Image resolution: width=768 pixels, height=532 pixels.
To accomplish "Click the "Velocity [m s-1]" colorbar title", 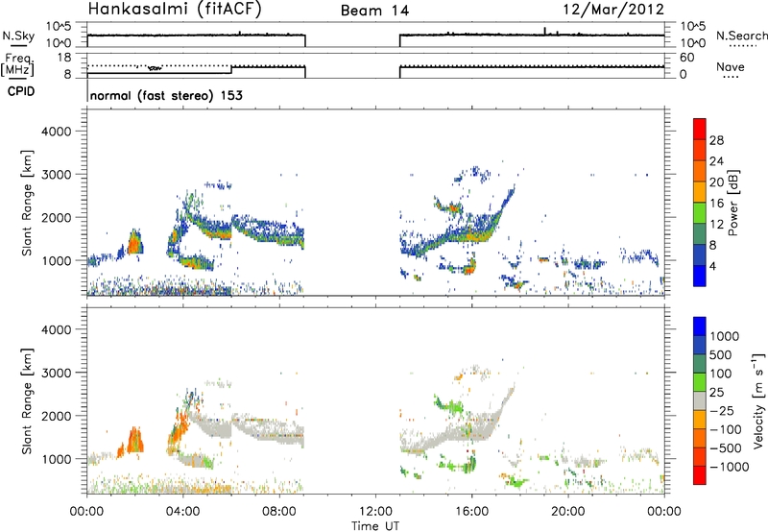I will [x=758, y=400].
